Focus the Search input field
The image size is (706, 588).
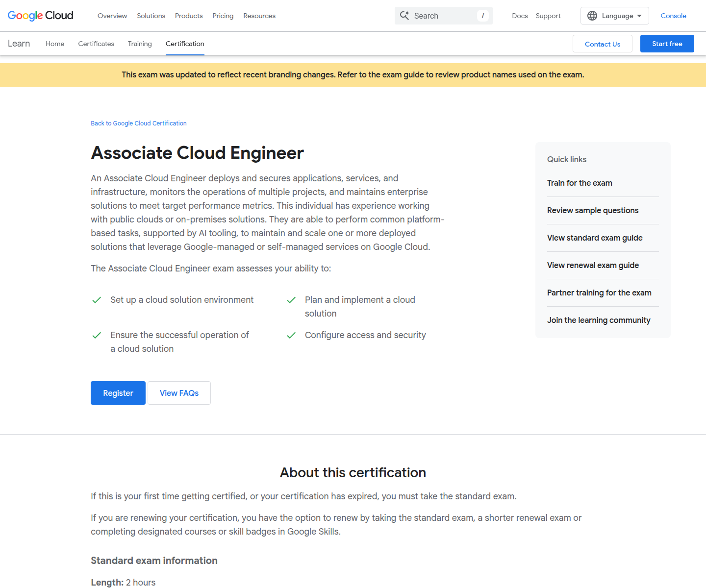click(444, 16)
